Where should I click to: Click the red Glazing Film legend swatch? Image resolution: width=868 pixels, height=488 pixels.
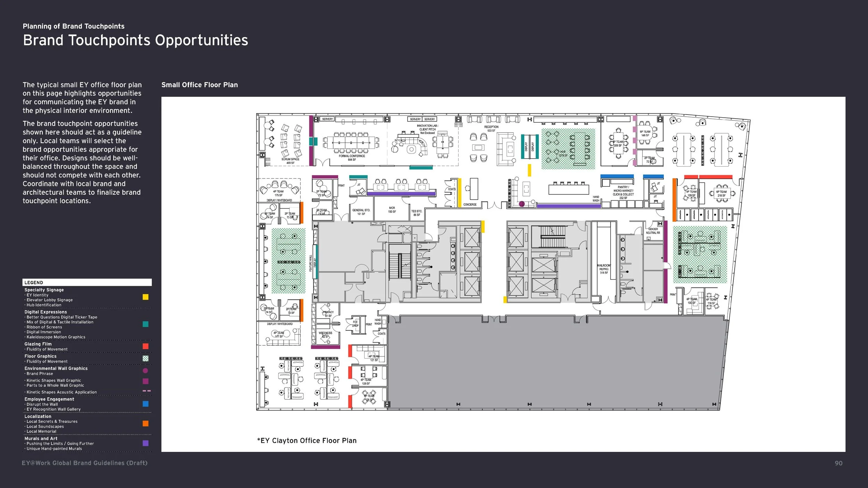coord(145,346)
